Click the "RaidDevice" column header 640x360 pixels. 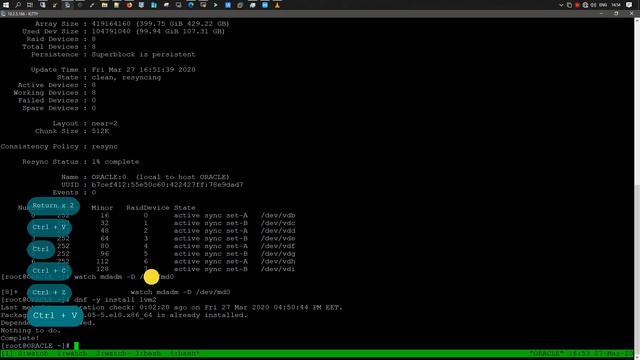tap(148, 208)
